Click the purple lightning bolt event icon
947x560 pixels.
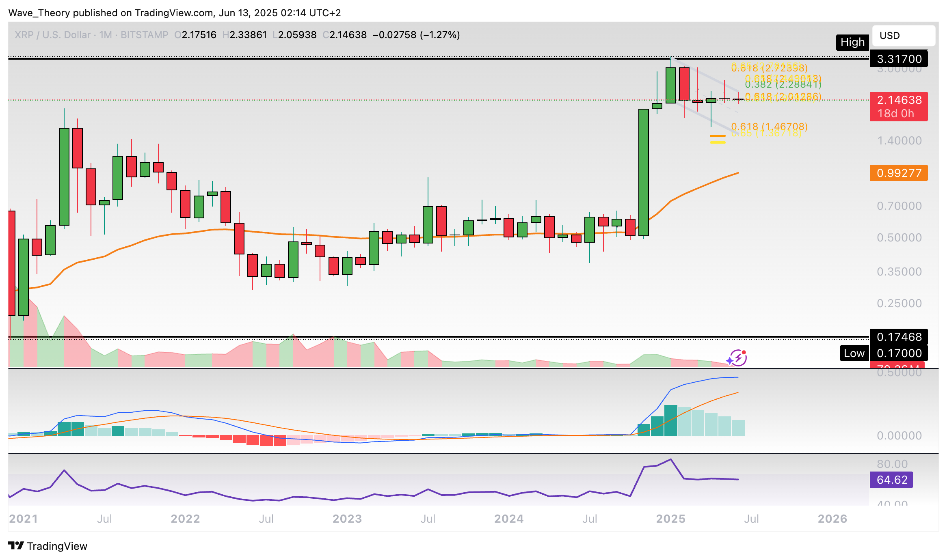click(738, 358)
